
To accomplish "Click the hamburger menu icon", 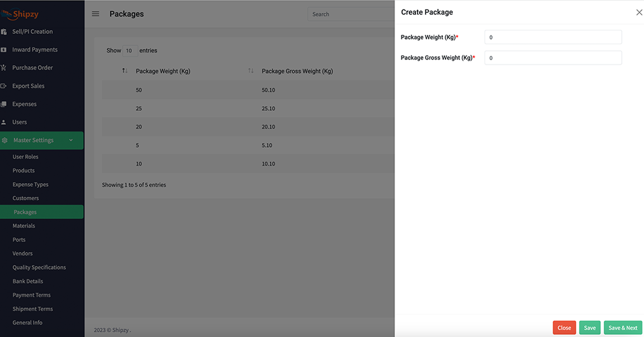I will 95,13.
